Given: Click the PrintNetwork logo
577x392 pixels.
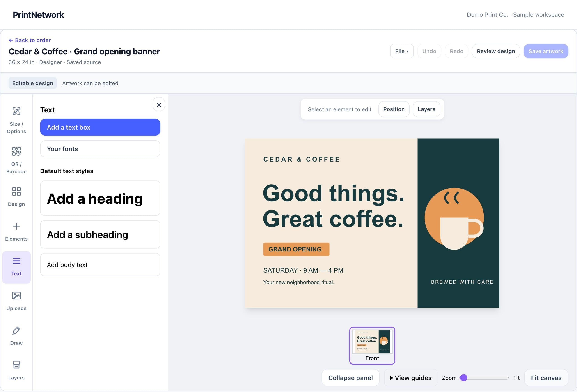Looking at the screenshot, I should click(38, 15).
